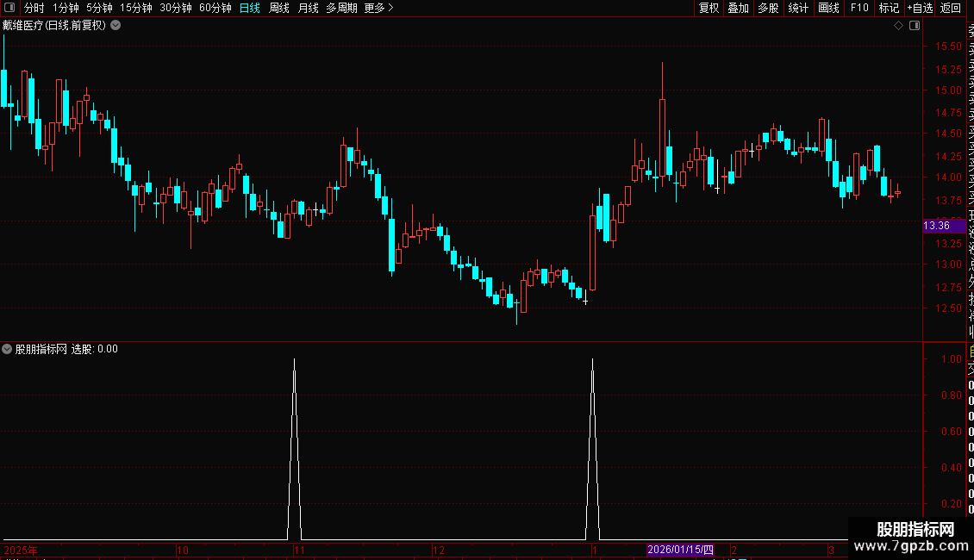The height and width of the screenshot is (560, 974).
Task: Switch to 日线 daily chart
Action: pos(250,8)
